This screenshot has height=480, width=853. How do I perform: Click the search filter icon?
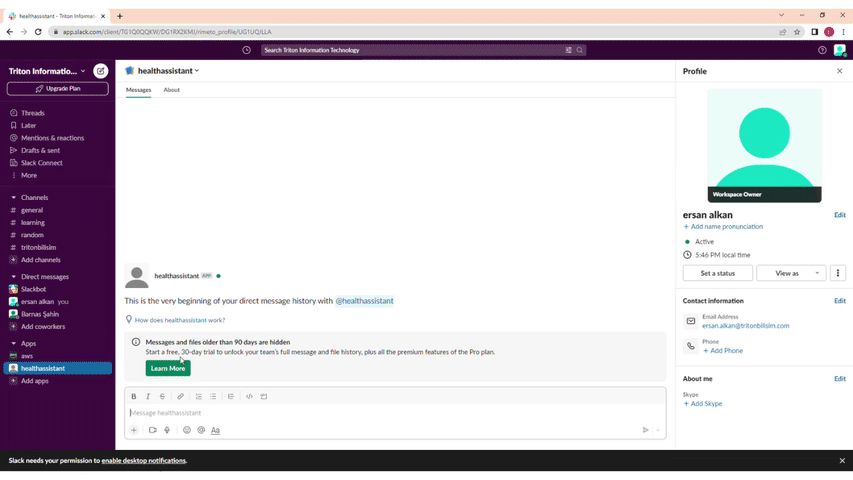click(568, 50)
